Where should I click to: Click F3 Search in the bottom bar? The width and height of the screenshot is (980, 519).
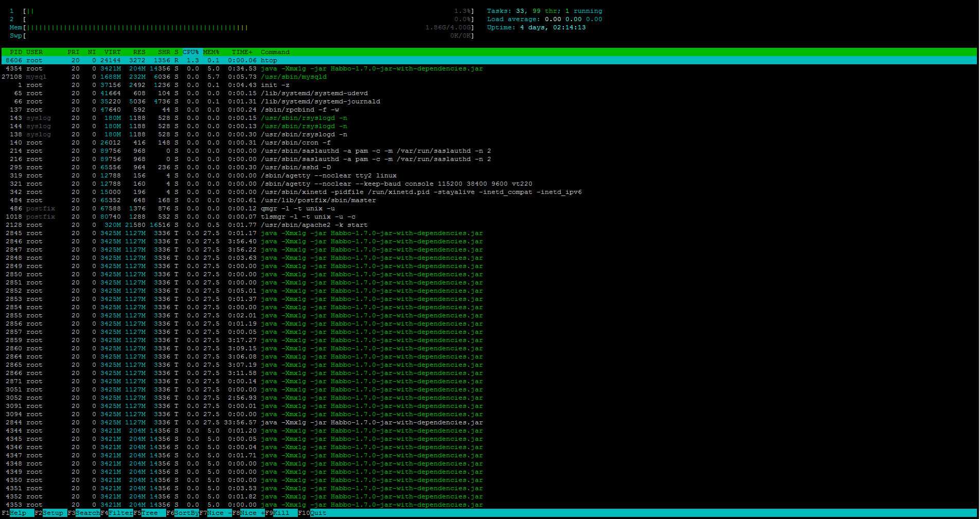click(x=83, y=513)
